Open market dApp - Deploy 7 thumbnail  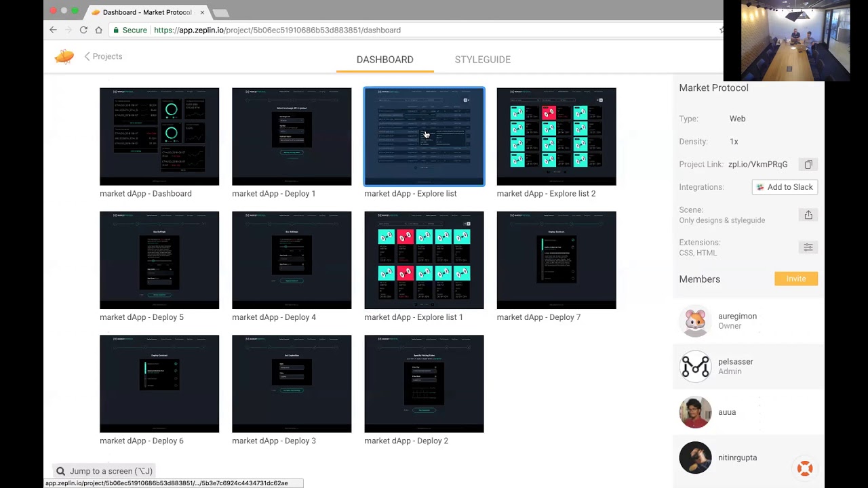coord(557,260)
